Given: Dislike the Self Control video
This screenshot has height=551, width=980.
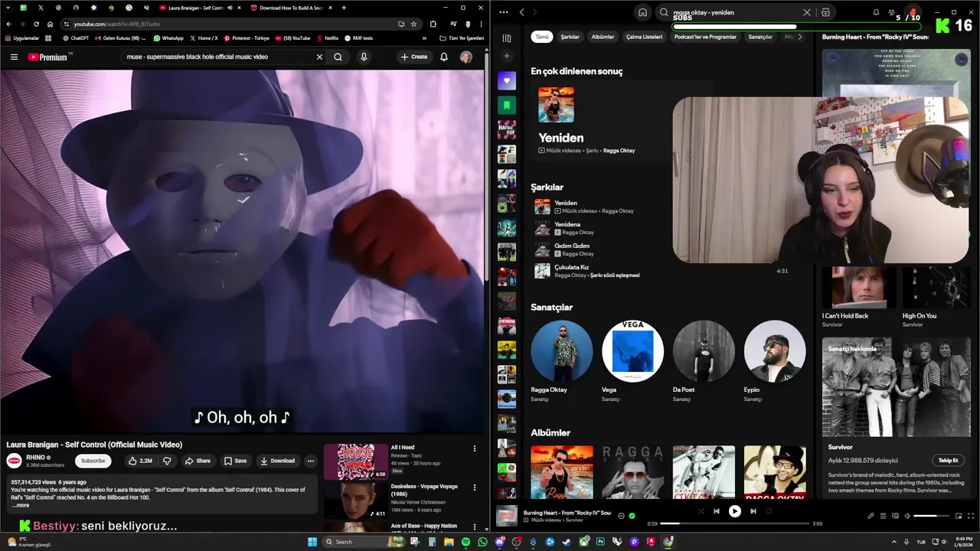Looking at the screenshot, I should (x=167, y=461).
